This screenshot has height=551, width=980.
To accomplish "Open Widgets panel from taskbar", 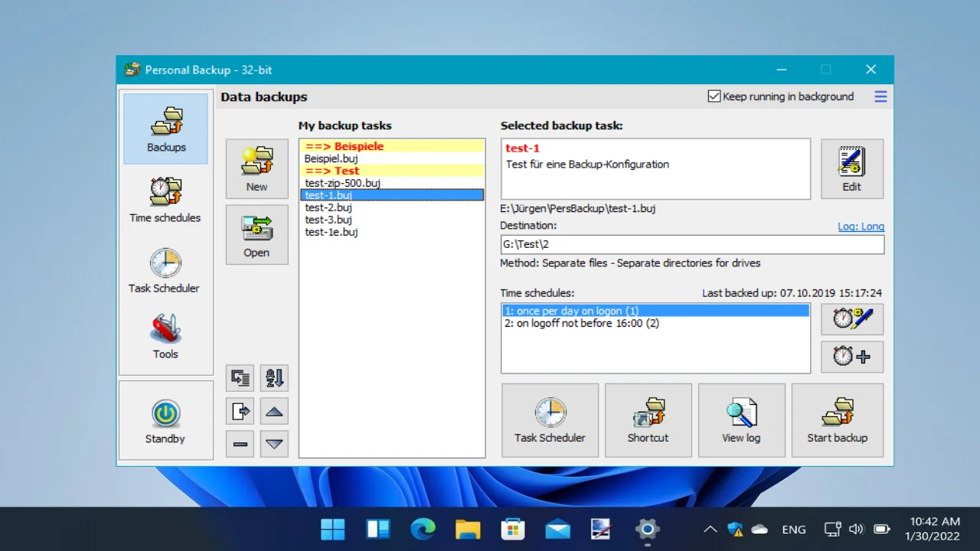I will (378, 529).
